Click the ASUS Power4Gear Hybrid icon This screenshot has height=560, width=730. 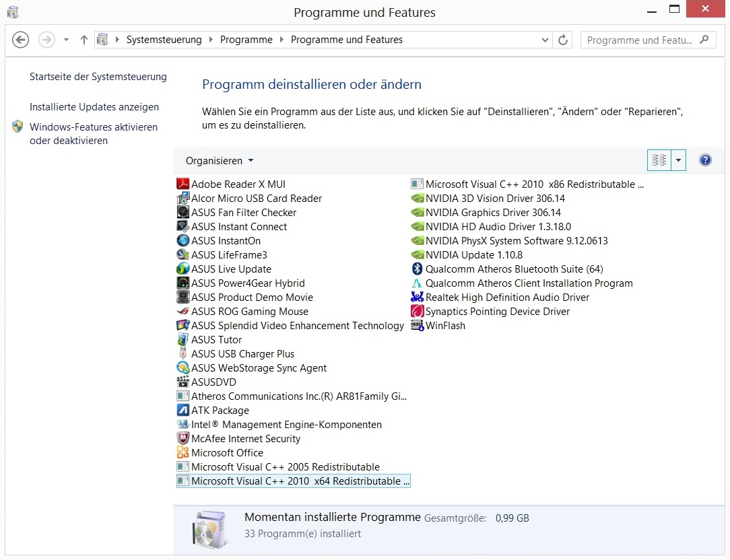pyautogui.click(x=183, y=283)
